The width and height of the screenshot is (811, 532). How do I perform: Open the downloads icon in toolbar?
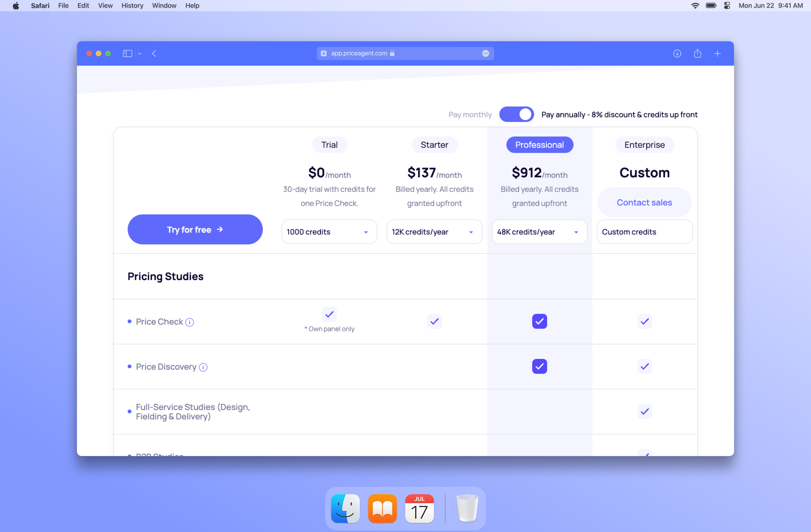[x=677, y=53]
